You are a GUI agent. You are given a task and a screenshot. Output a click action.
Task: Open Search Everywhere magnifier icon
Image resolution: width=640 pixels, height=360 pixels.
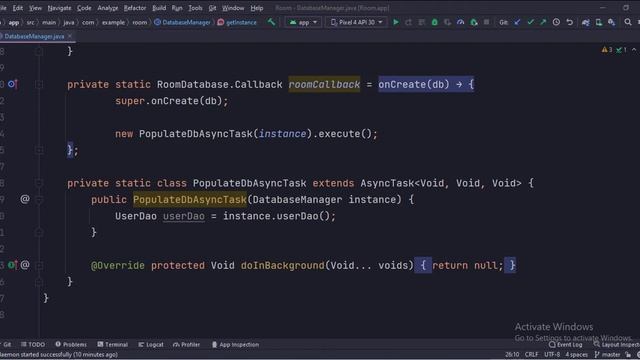[x=628, y=22]
